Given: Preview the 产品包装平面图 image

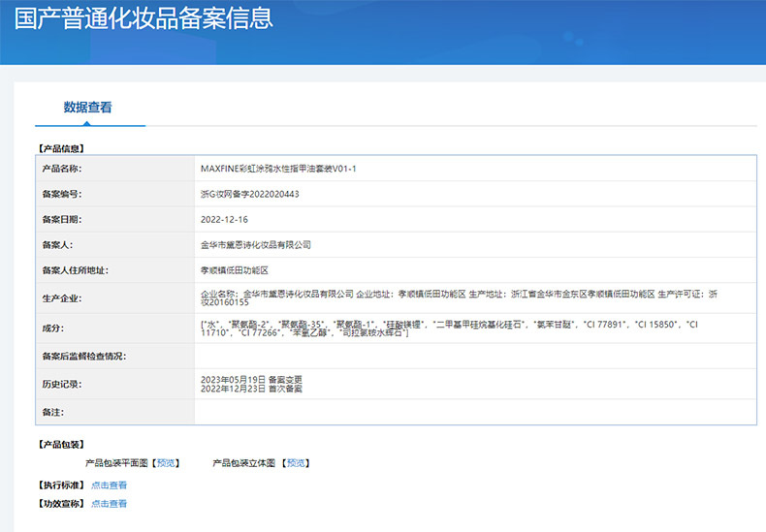Looking at the screenshot, I should tap(167, 463).
